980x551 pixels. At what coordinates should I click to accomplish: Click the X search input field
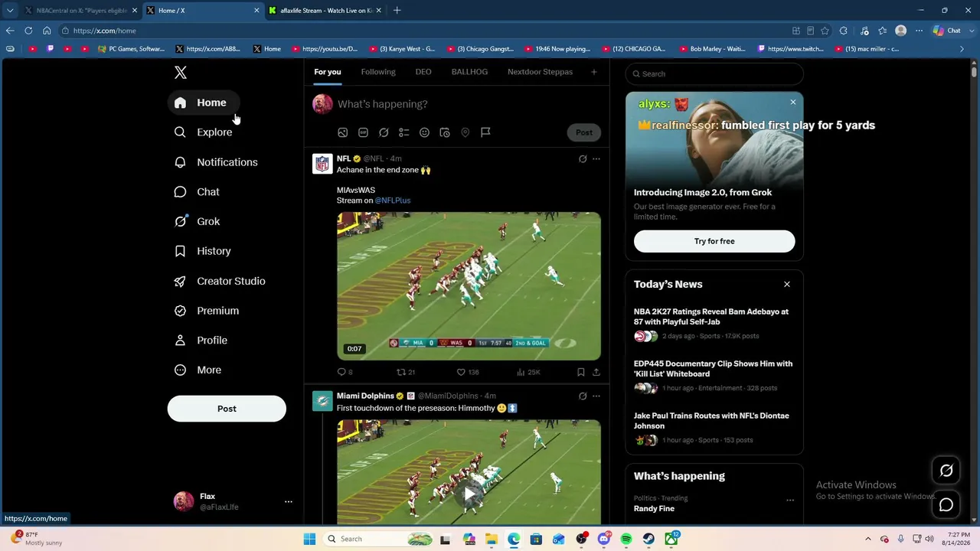coord(714,74)
